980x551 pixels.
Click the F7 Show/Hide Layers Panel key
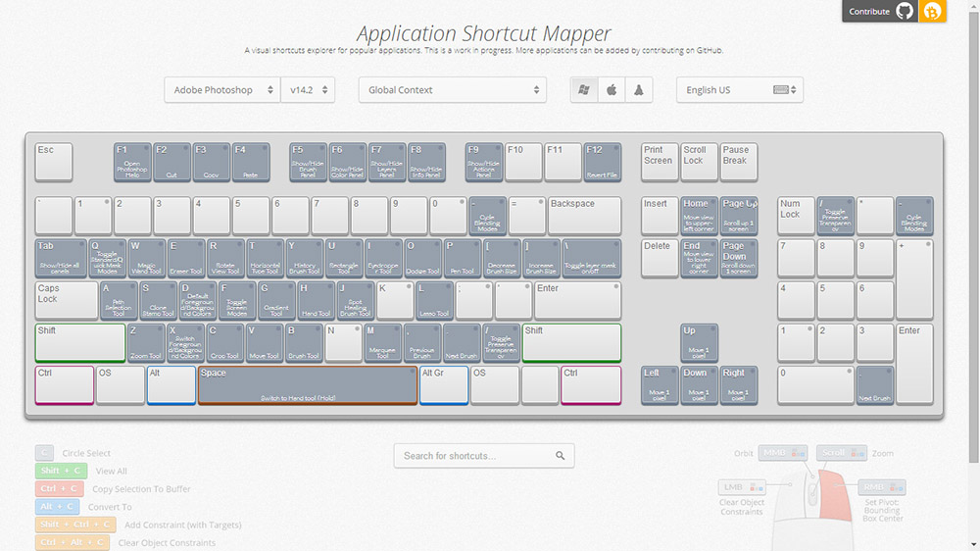[x=387, y=162]
